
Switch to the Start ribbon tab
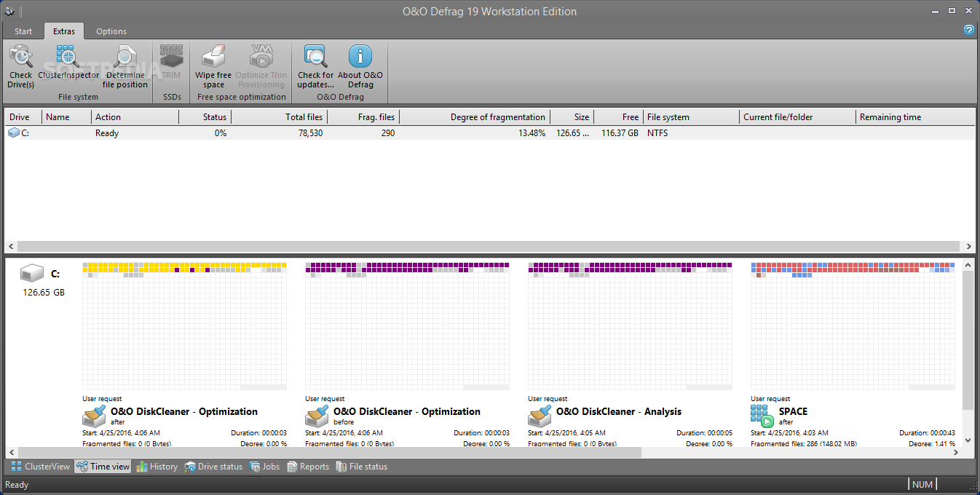pos(23,31)
